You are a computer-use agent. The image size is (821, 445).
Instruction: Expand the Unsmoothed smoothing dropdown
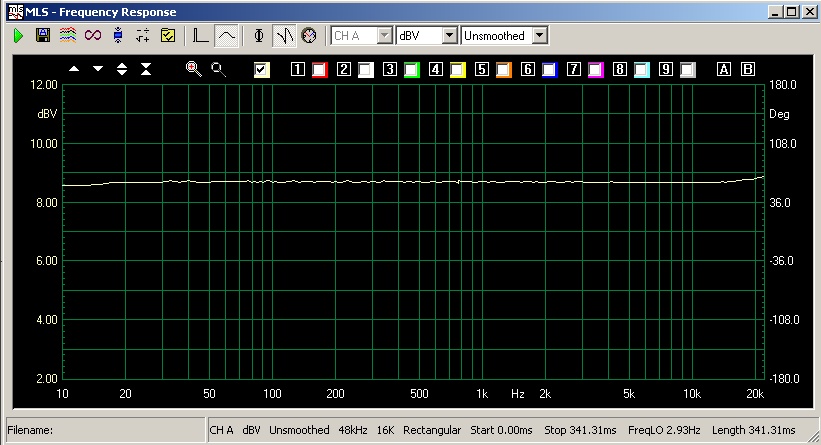tap(540, 36)
